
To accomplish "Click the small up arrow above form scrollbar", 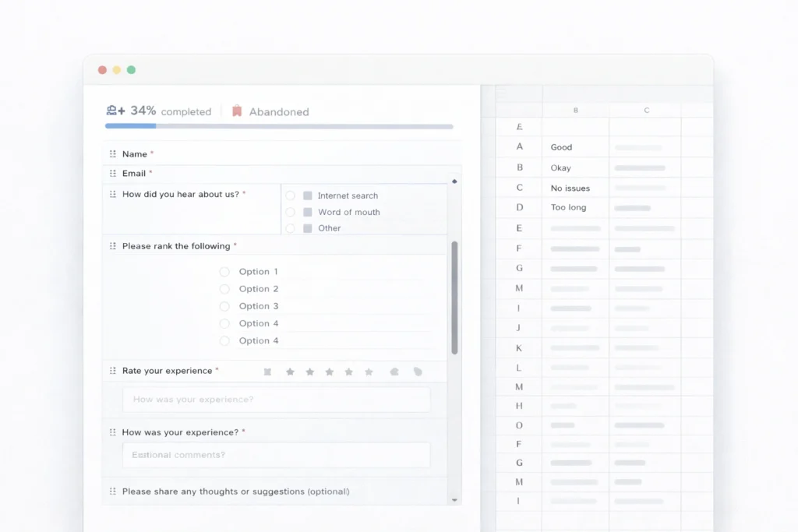I will [454, 181].
